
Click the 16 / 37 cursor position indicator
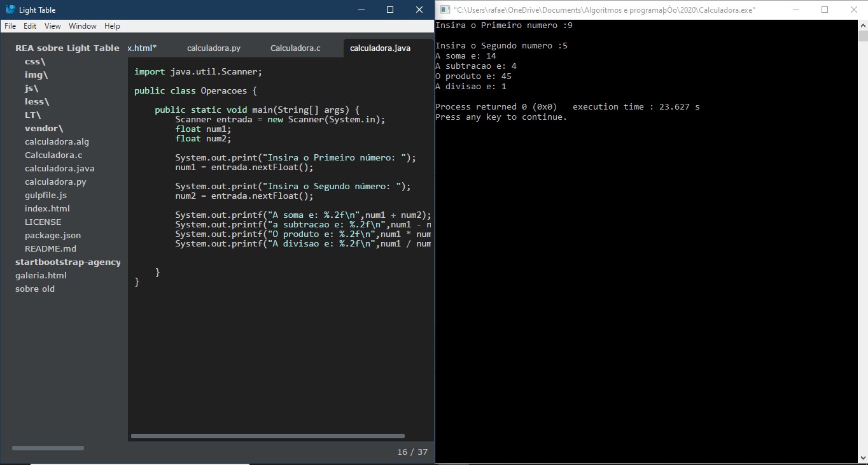(x=412, y=452)
